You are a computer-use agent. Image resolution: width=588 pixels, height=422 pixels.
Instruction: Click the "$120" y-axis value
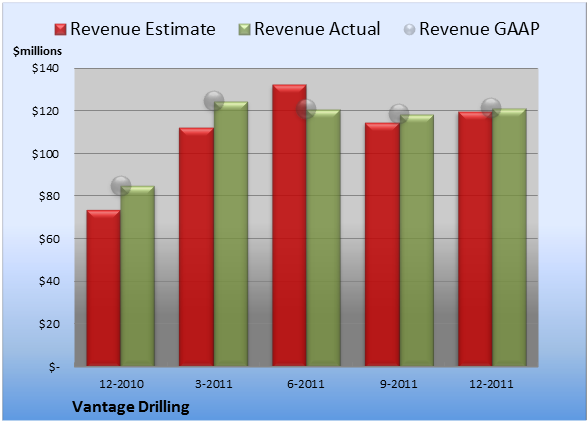pos(45,111)
